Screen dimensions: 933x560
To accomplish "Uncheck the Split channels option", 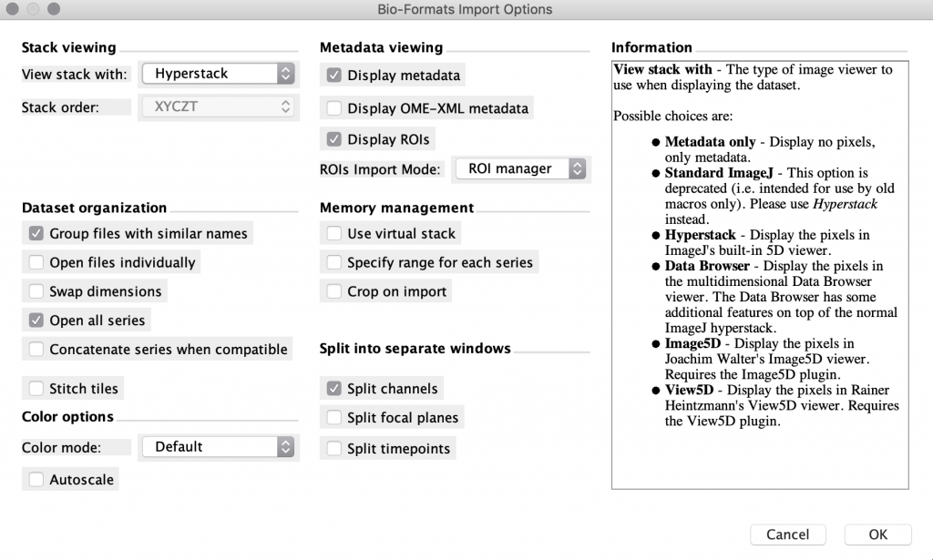I will 333,389.
